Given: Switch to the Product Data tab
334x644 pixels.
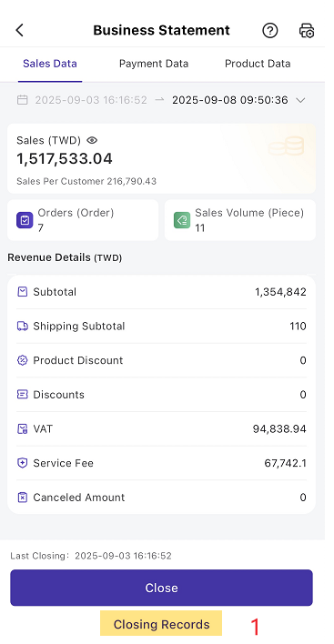Looking at the screenshot, I should [x=258, y=64].
